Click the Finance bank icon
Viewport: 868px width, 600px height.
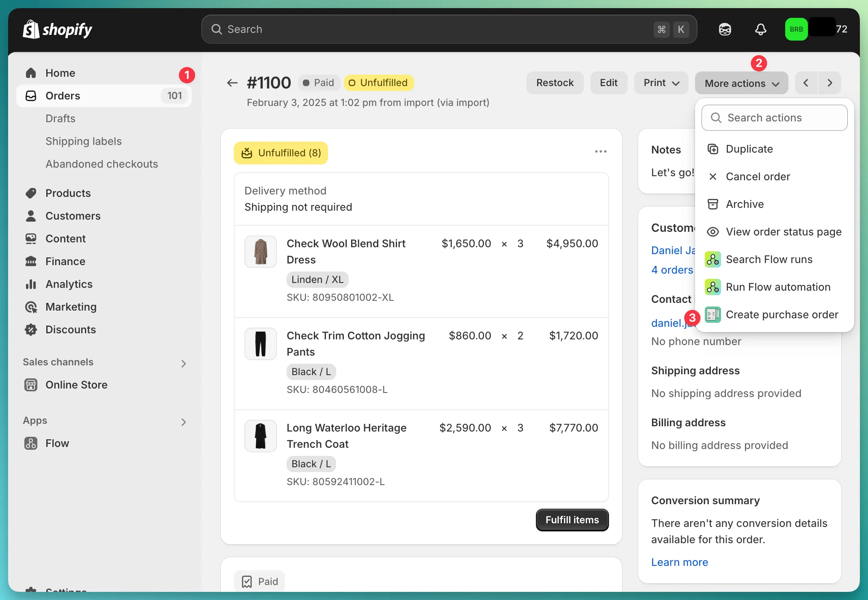(31, 261)
